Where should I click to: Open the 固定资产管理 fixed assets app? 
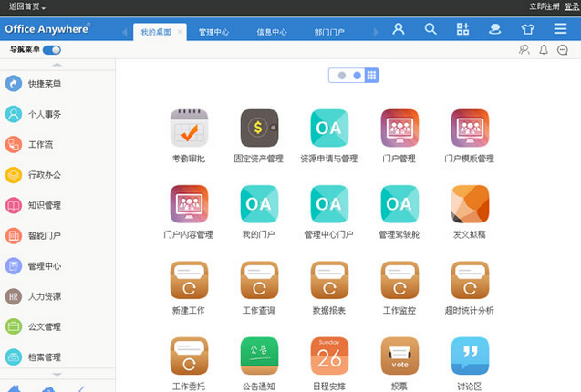pos(259,129)
